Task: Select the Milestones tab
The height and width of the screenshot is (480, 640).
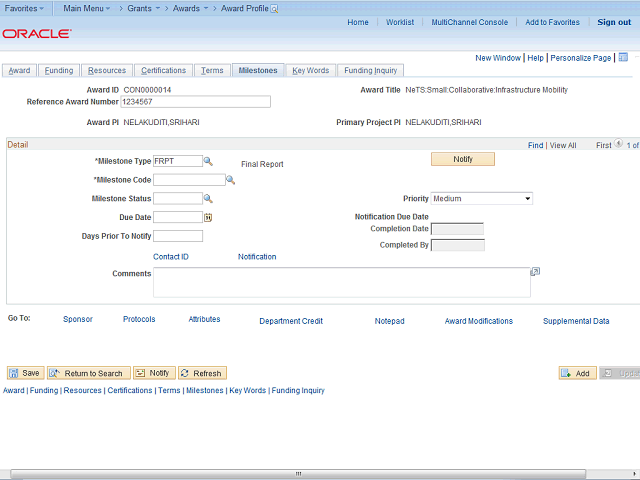Action: click(258, 71)
